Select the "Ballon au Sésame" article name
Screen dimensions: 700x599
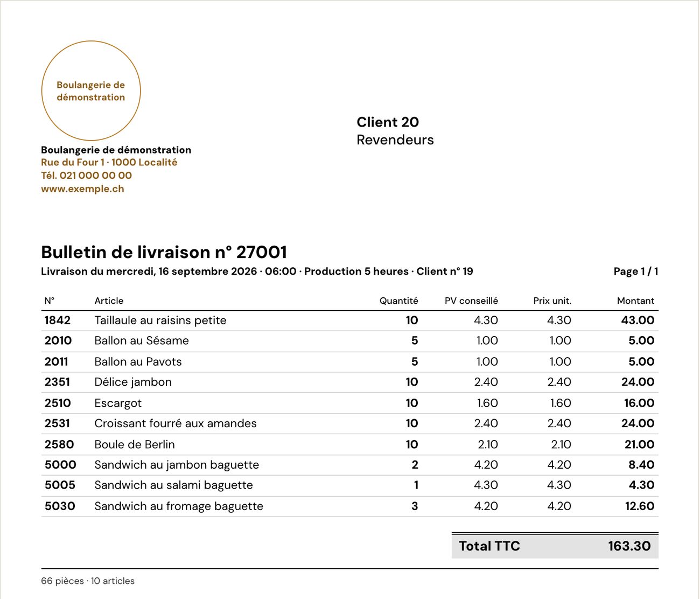(x=142, y=340)
